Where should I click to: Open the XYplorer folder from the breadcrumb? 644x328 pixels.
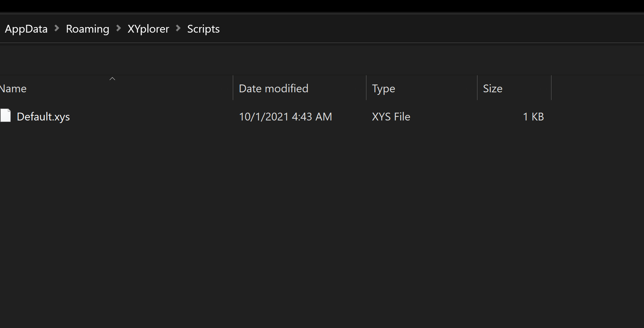pos(148,29)
